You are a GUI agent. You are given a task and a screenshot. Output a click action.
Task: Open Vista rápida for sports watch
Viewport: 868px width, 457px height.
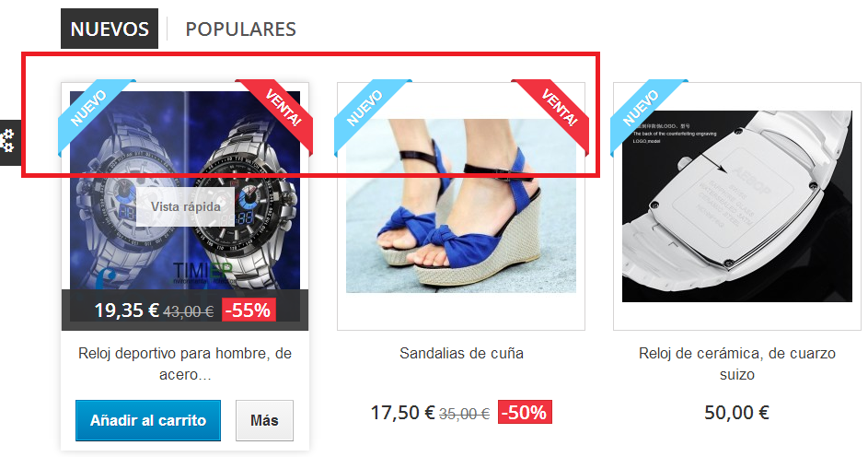tap(185, 206)
